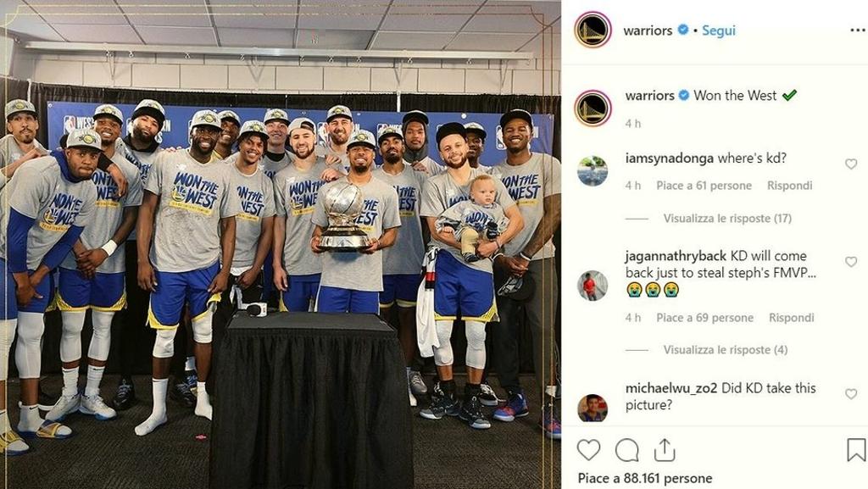Reply to jagannathryback with Rispondi
The height and width of the screenshot is (489, 868).
(x=791, y=318)
